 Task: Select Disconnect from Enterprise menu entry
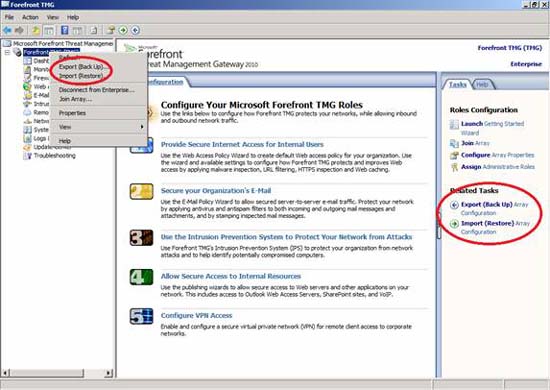point(99,90)
